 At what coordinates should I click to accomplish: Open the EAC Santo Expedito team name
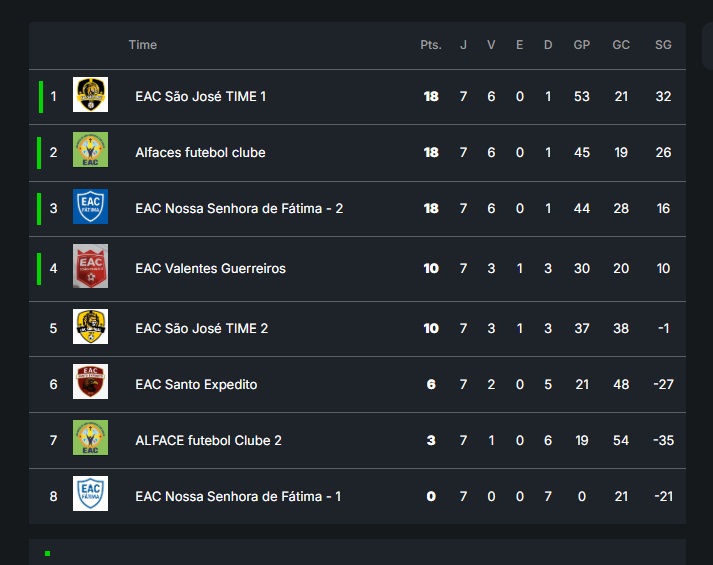[196, 385]
